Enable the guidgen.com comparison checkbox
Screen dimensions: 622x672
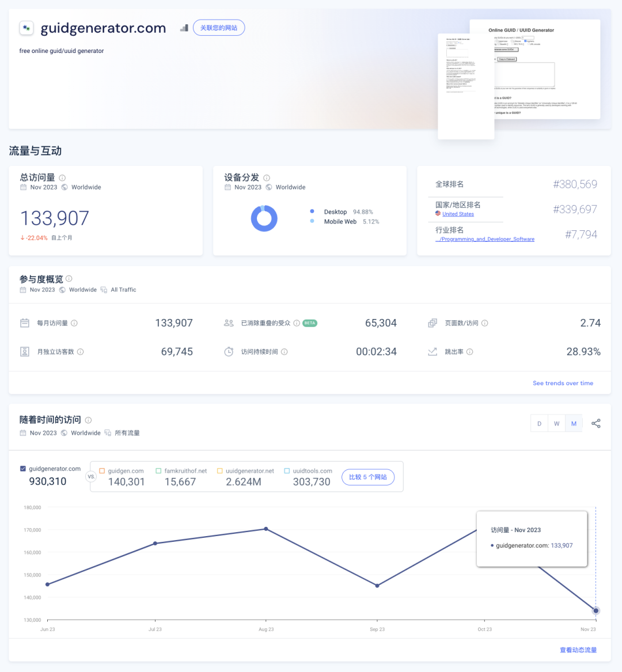102,471
